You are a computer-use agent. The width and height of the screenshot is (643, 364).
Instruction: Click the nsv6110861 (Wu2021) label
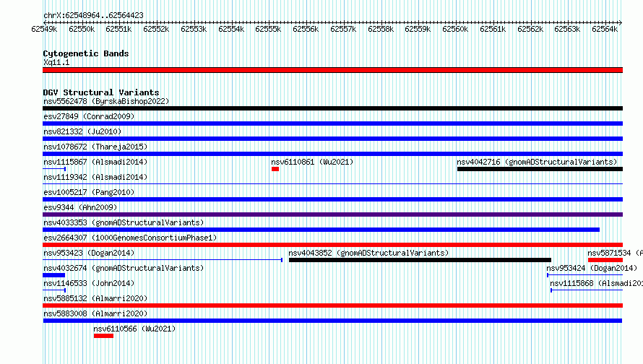(312, 162)
